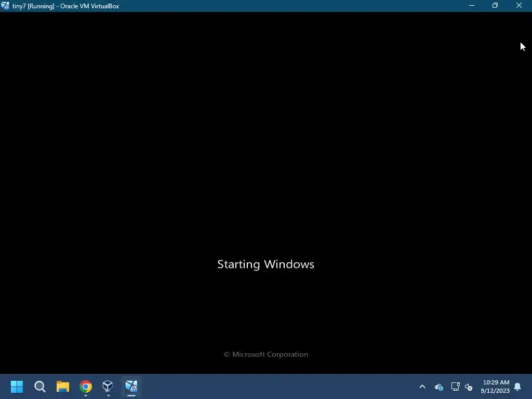Open Google Chrome from taskbar
The image size is (532, 399).
(86, 387)
